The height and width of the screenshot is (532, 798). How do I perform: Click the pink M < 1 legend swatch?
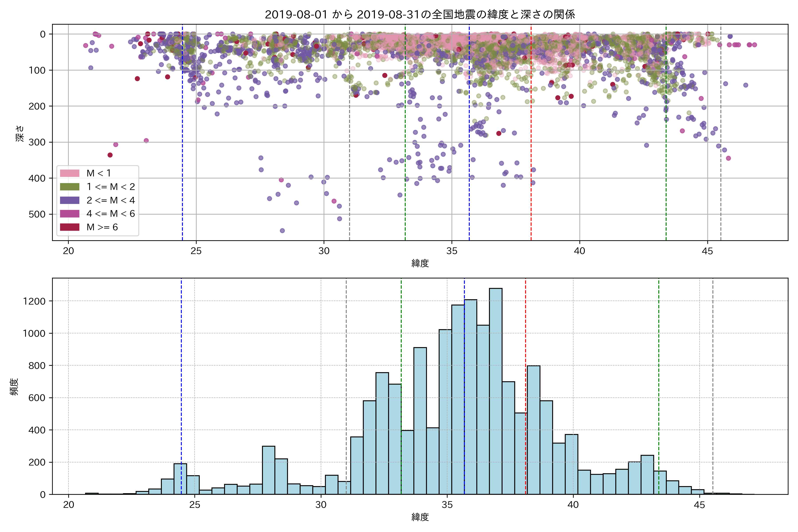click(x=70, y=173)
